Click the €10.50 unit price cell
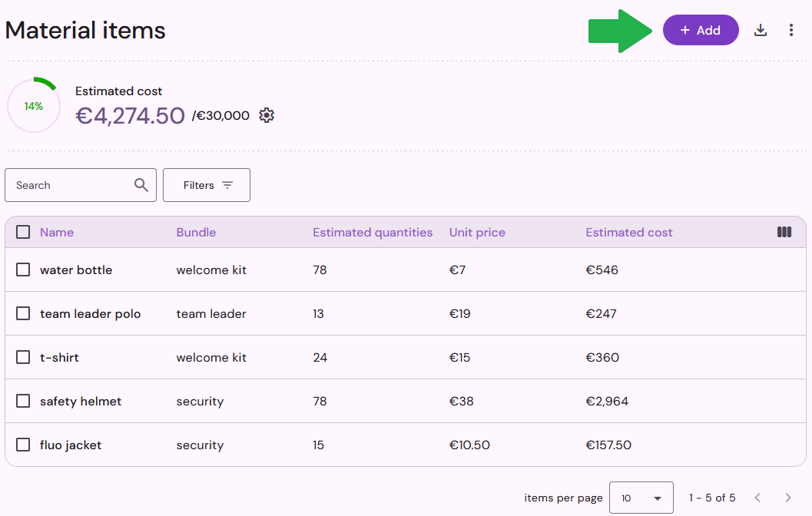Viewport: 812px width, 516px height. tap(469, 445)
